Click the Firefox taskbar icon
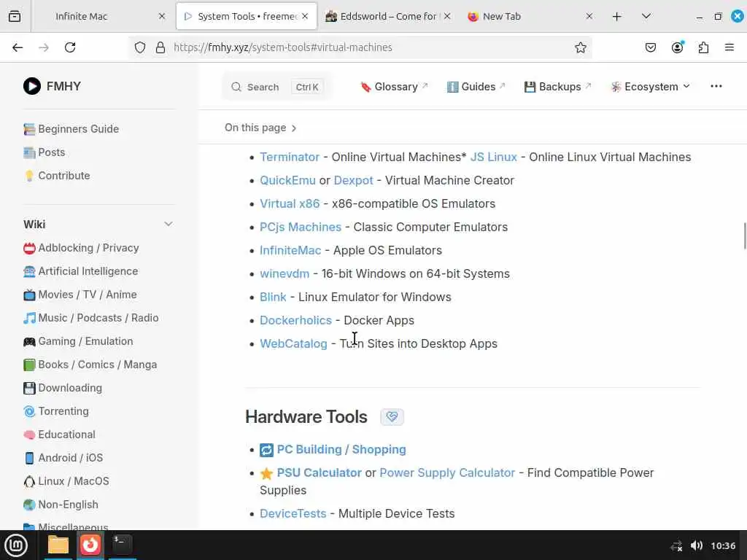The image size is (747, 560). (90, 545)
